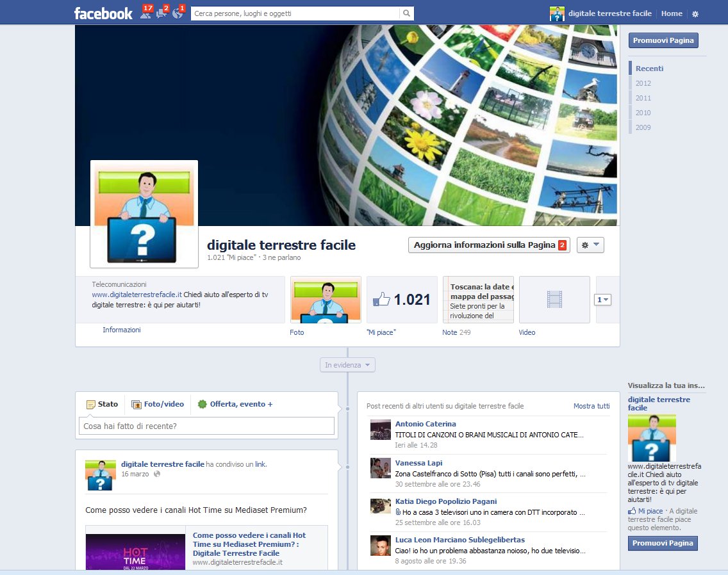The width and height of the screenshot is (728, 575).
Task: Click the top bar profile avatar
Action: 557,14
